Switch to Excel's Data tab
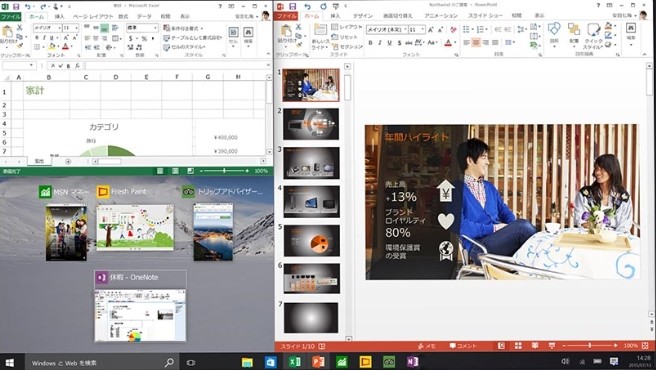This screenshot has height=370, width=656. point(144,16)
